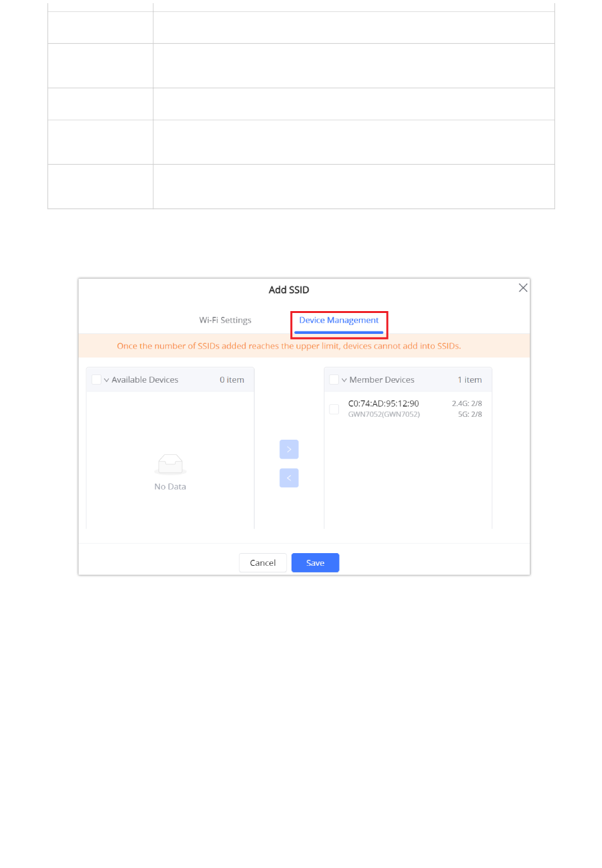Check the Member Devices select-all checkbox
The width and height of the screenshot is (602, 868).
point(334,380)
